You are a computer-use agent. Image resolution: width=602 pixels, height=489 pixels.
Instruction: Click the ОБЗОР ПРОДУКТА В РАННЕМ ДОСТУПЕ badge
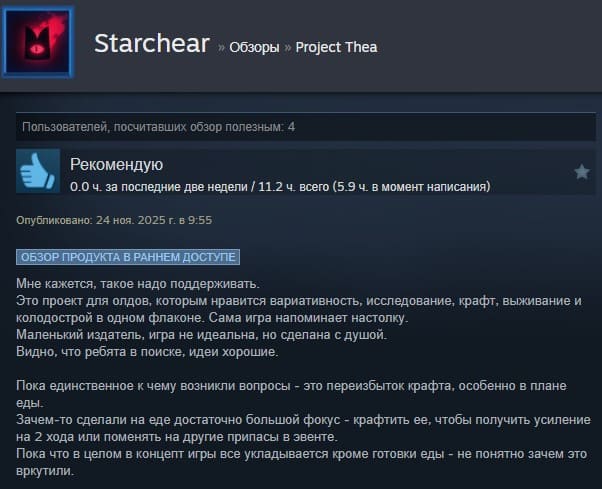pos(128,257)
